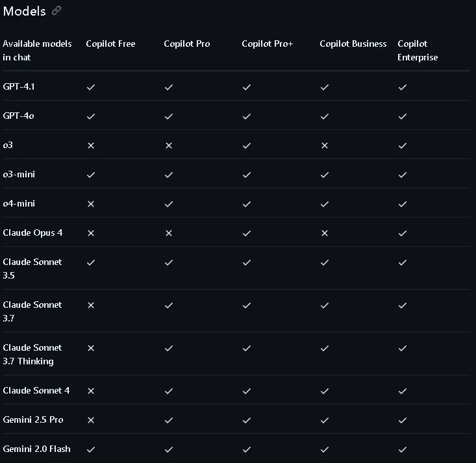Select the Copilot Enterprise column header

tap(418, 51)
